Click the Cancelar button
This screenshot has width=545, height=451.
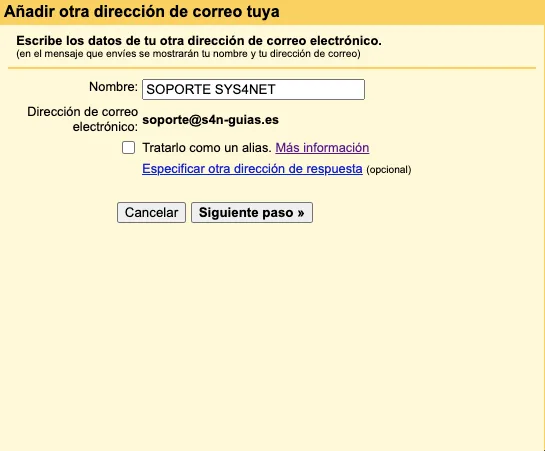[152, 212]
